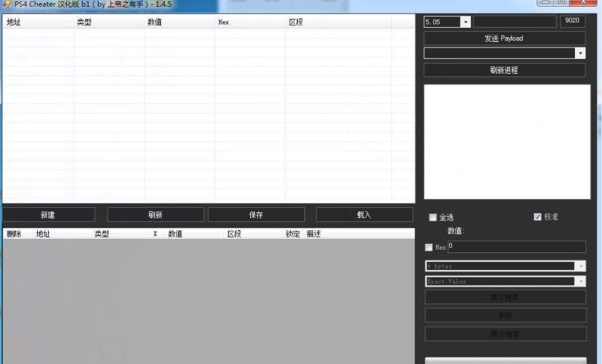Click the port field showing 9020
This screenshot has height=364, width=602.
click(572, 21)
